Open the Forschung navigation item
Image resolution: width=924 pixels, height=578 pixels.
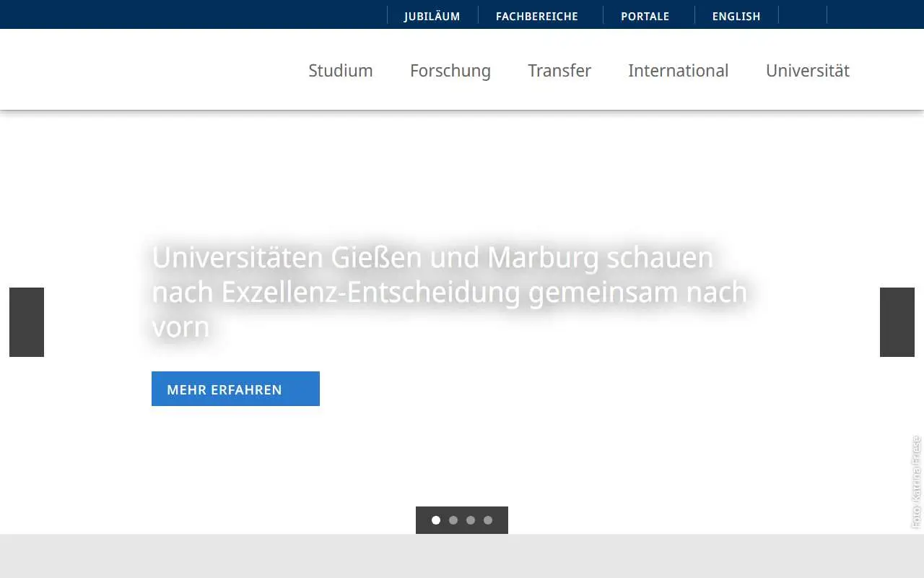click(450, 70)
